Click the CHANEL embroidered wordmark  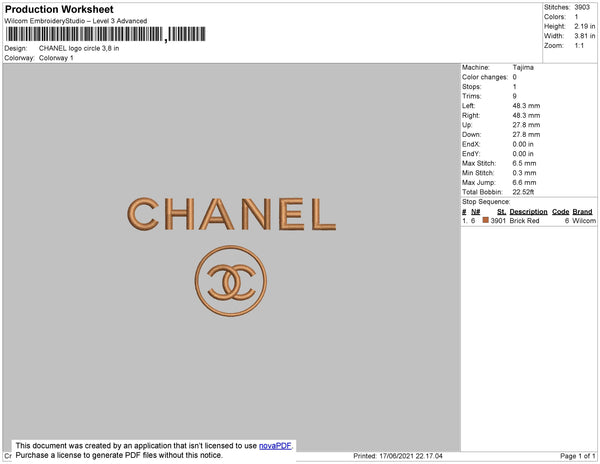click(232, 214)
